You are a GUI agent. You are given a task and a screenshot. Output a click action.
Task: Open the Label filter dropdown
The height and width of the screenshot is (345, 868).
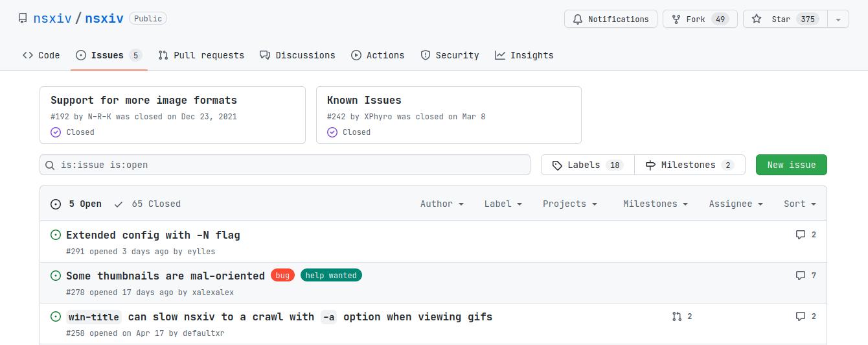(503, 204)
